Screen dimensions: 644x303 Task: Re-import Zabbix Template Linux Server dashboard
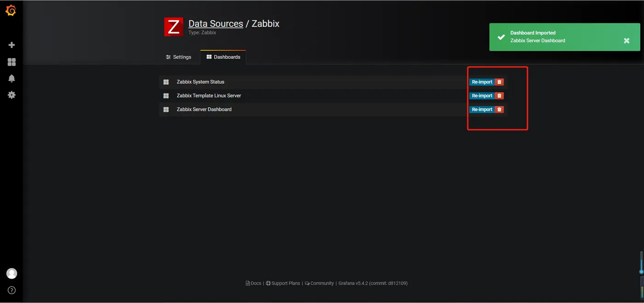[x=482, y=96]
